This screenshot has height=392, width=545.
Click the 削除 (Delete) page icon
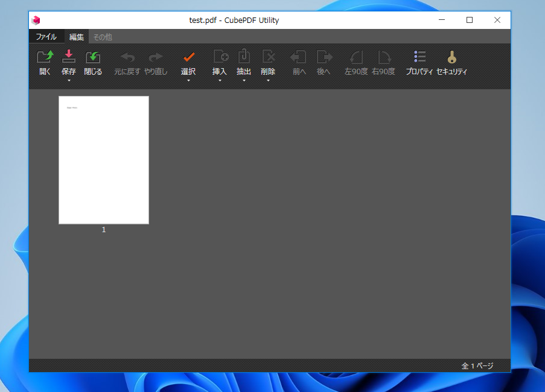coord(268,57)
